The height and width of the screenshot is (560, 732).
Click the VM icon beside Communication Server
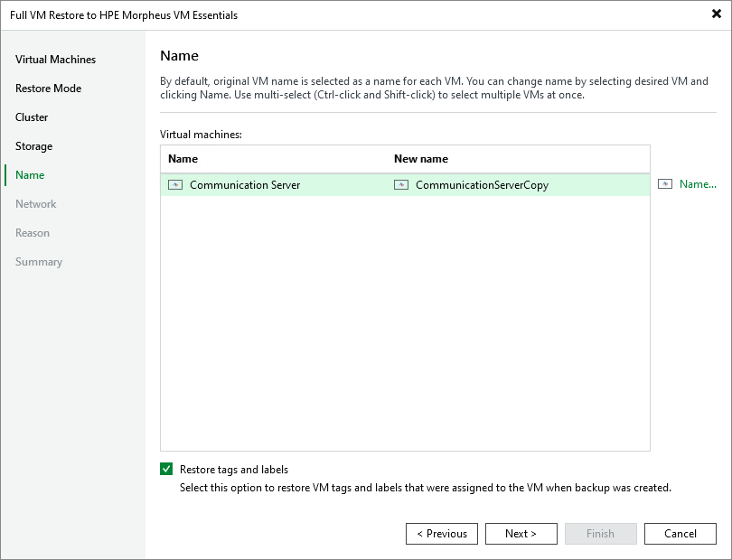[174, 183]
